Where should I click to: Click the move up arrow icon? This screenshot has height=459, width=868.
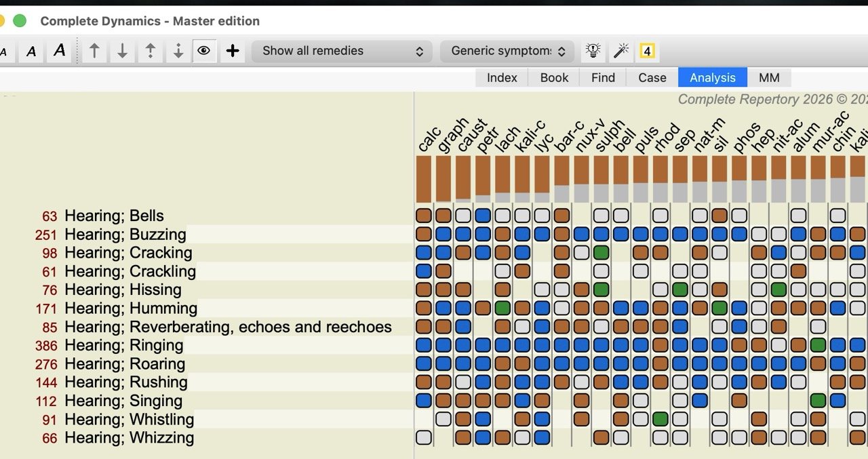pos(94,50)
